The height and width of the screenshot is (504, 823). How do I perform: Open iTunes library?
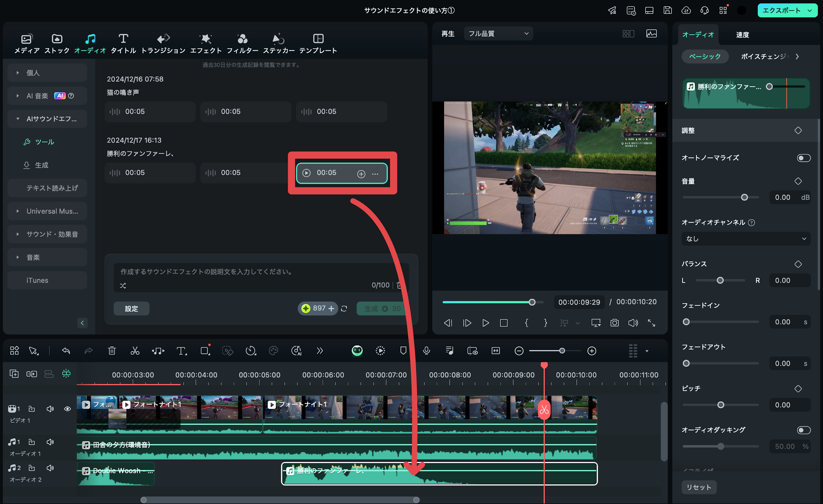tap(47, 280)
